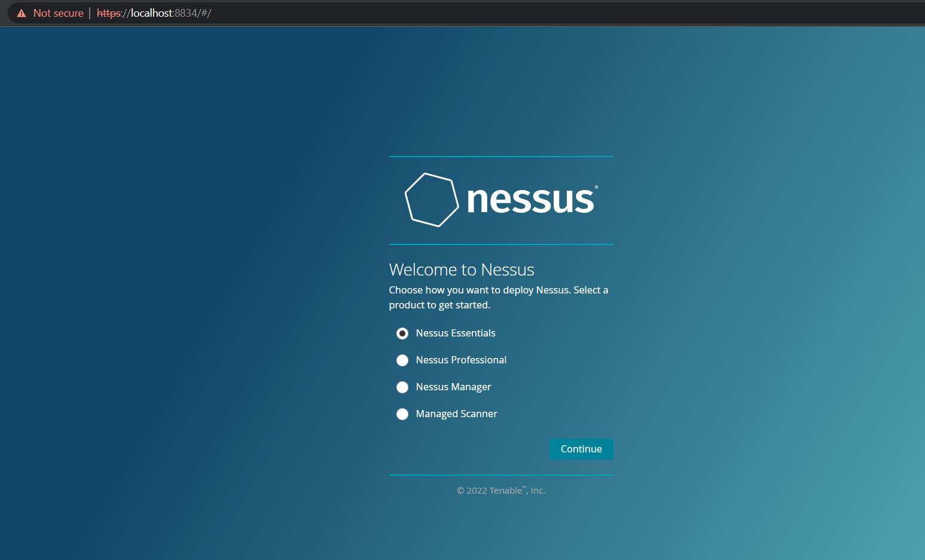The height and width of the screenshot is (560, 925).
Task: Click the localhost:8834 URL in the address bar
Action: [x=154, y=13]
